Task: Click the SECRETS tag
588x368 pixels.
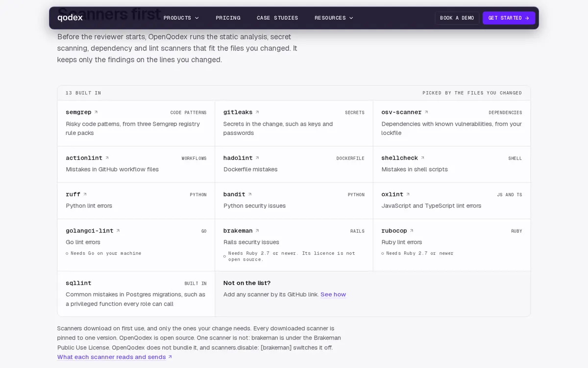Action: [x=355, y=113]
